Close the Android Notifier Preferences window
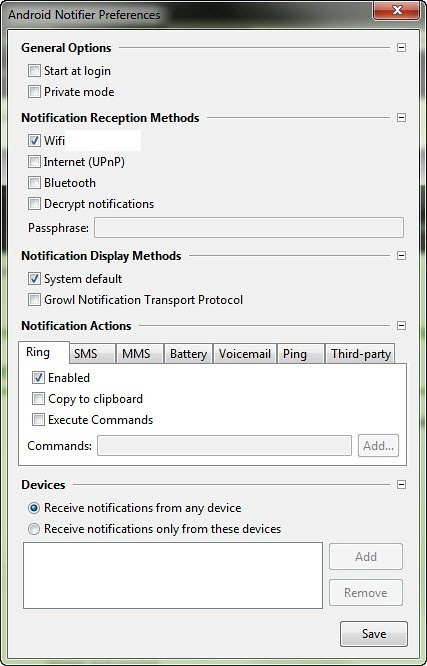The width and height of the screenshot is (427, 666). [x=397, y=10]
